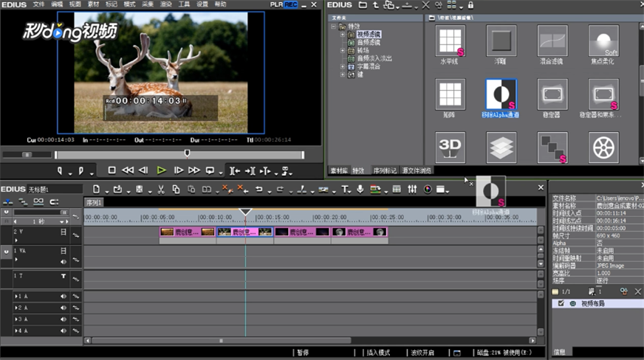Screen dimensions: 644x360
Task: Toggle video visibility on 1 VA track
Action: (x=64, y=251)
